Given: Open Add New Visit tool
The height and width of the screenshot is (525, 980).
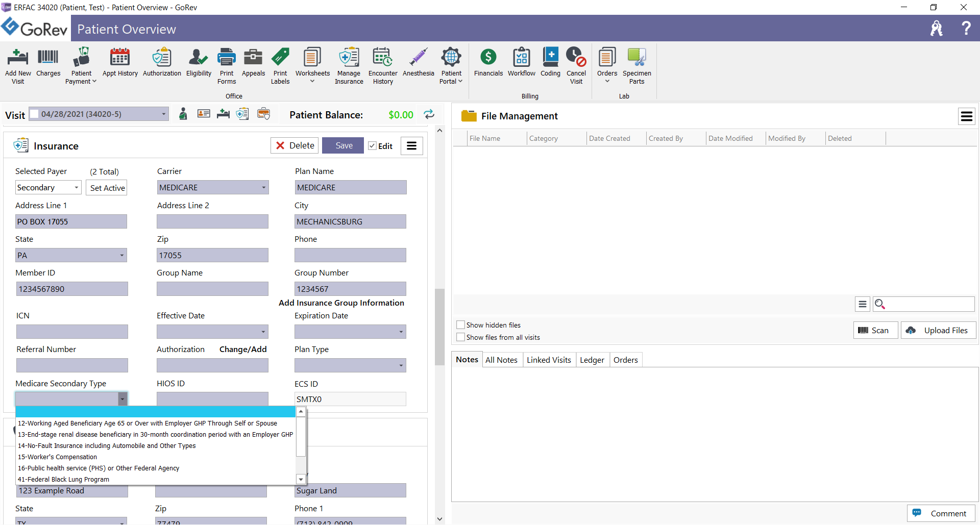Looking at the screenshot, I should [x=18, y=66].
